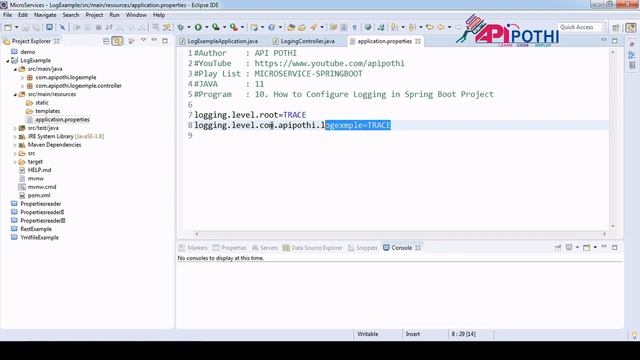This screenshot has width=640, height=360.
Task: Open the Debug configurations dropdown arrow
Action: point(189,27)
